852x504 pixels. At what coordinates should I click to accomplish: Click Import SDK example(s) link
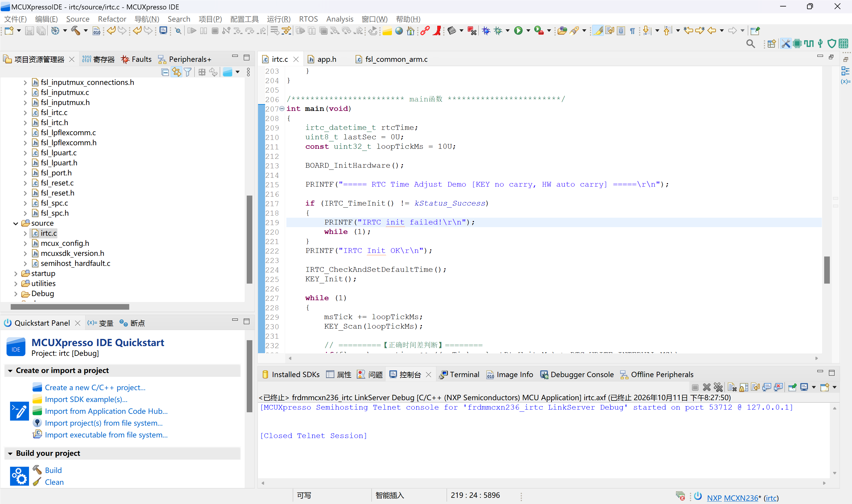pos(86,399)
